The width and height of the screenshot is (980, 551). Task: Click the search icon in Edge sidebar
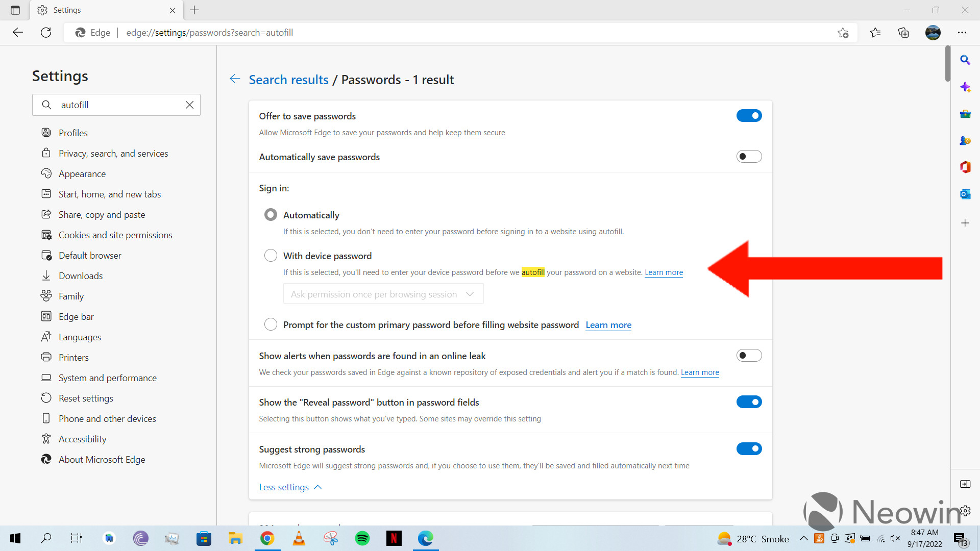click(967, 60)
